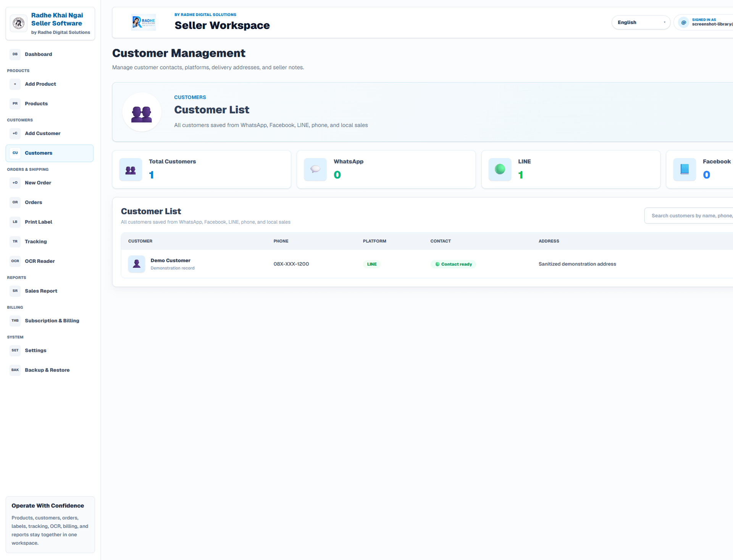Image resolution: width=733 pixels, height=560 pixels.
Task: Click the THB billing icon
Action: (x=15, y=320)
